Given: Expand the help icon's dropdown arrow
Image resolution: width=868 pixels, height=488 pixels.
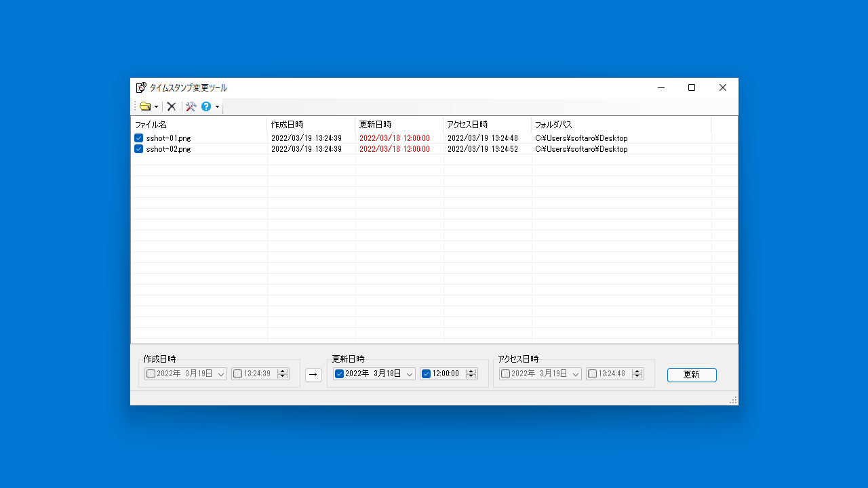Looking at the screenshot, I should pos(217,107).
